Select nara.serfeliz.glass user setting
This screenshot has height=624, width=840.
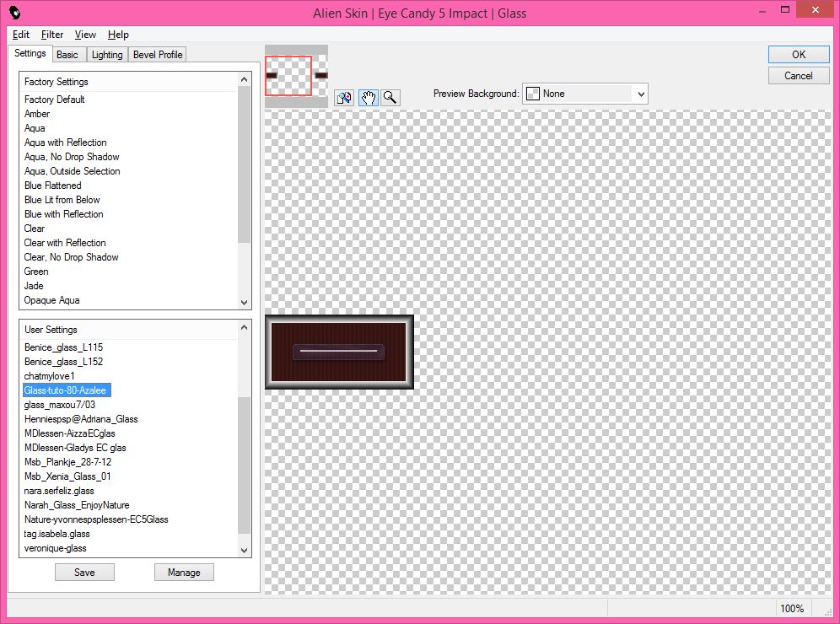(59, 491)
